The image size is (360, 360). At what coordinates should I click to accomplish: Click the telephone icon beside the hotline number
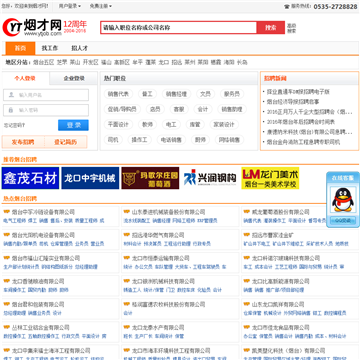(287, 6)
